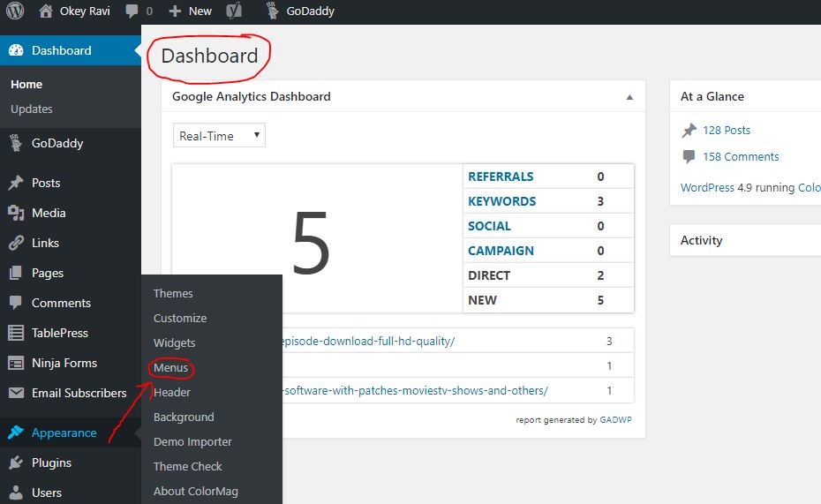
Task: Open the Media menu label
Action: pos(49,213)
